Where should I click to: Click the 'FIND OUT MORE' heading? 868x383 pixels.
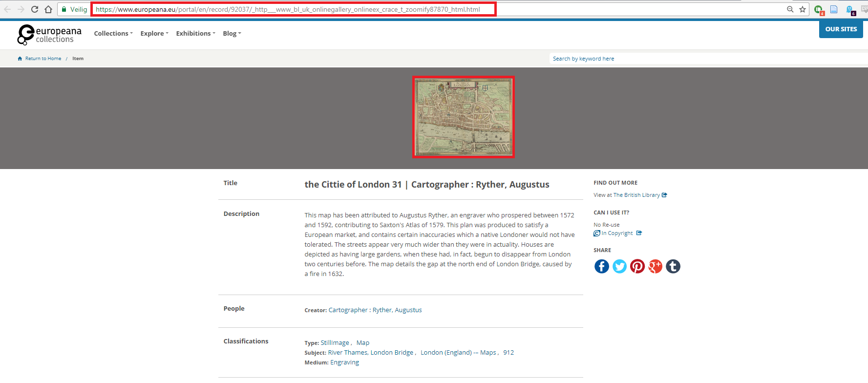click(x=615, y=183)
